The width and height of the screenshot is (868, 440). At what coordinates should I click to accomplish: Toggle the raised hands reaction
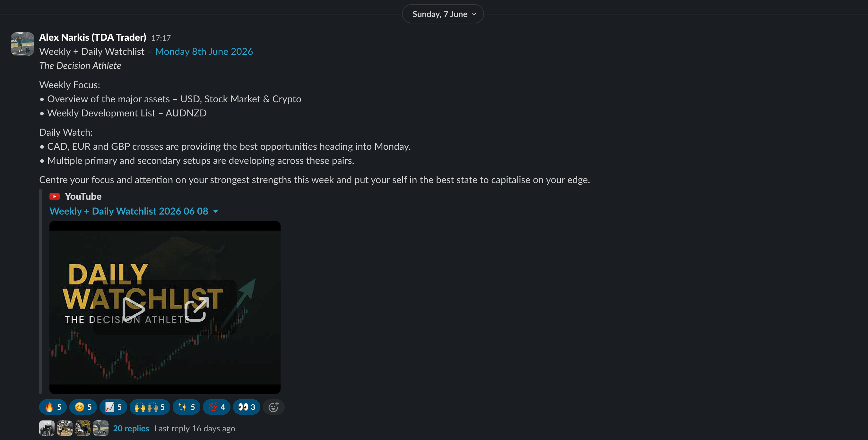(150, 407)
